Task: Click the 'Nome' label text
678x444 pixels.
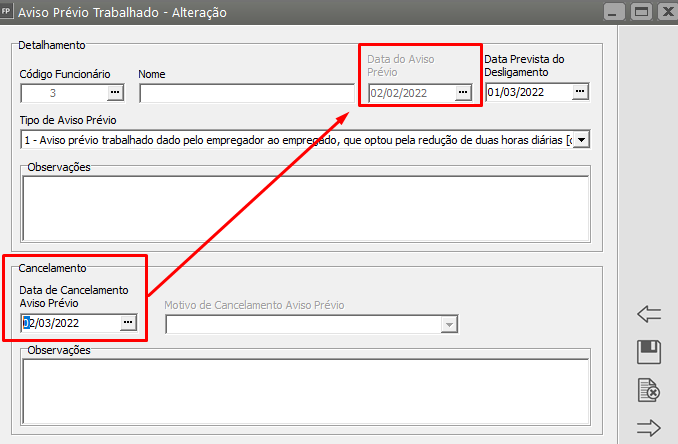Action: click(x=152, y=74)
